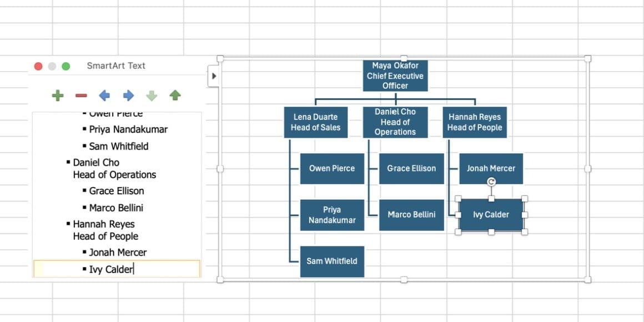Click Hannah Reyes bullet in the text pane

coord(105,230)
